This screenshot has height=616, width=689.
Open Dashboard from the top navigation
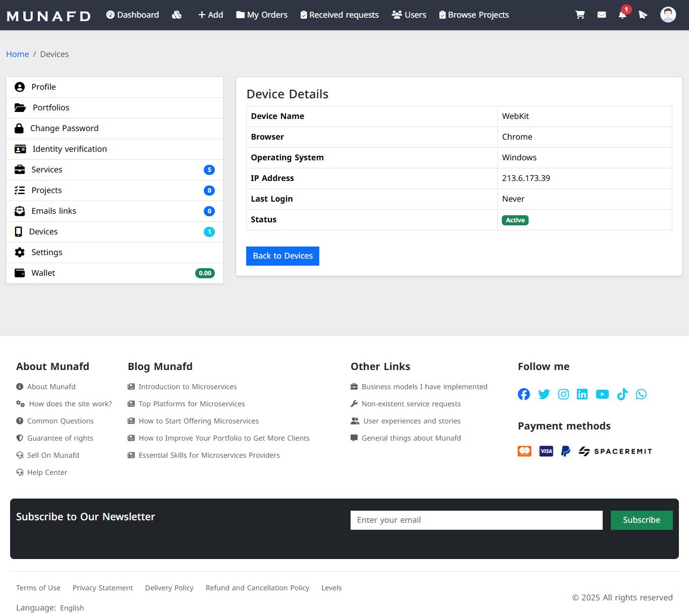pyautogui.click(x=133, y=15)
